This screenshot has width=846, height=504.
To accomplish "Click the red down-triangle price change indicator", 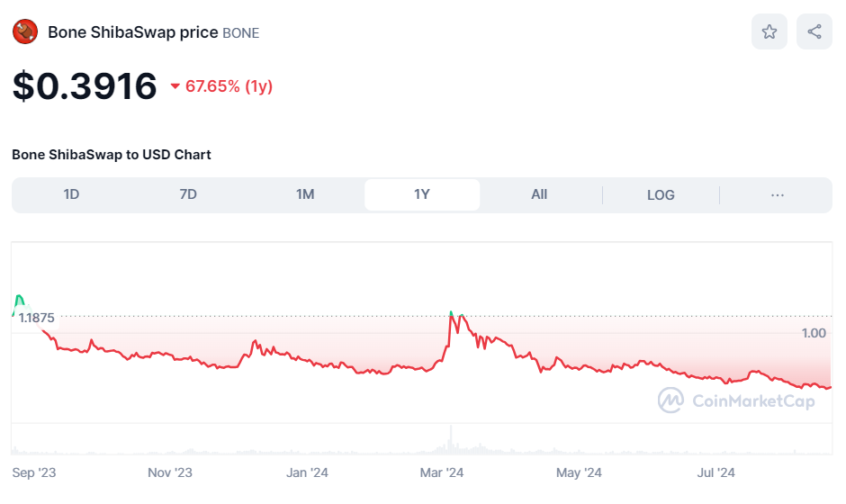I will click(175, 86).
